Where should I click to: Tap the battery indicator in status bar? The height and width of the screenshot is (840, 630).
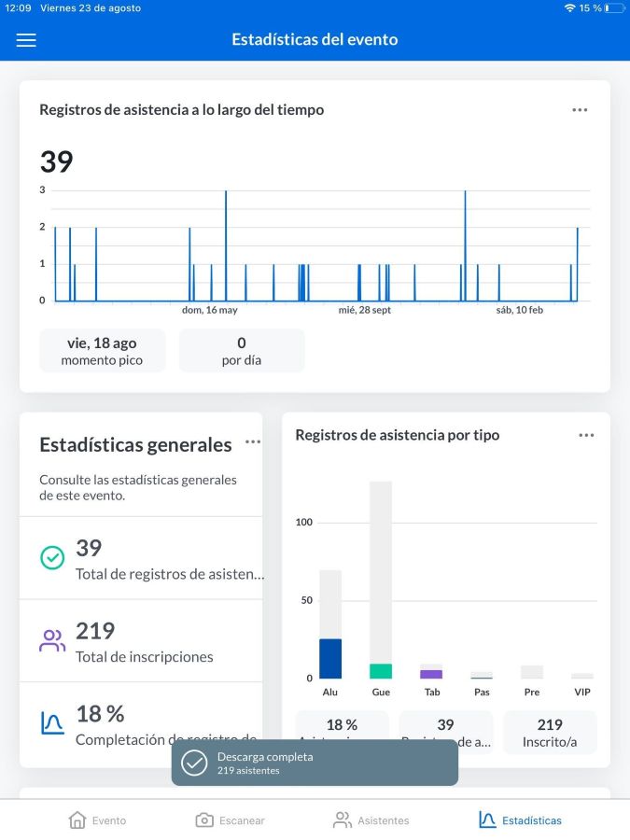(613, 8)
